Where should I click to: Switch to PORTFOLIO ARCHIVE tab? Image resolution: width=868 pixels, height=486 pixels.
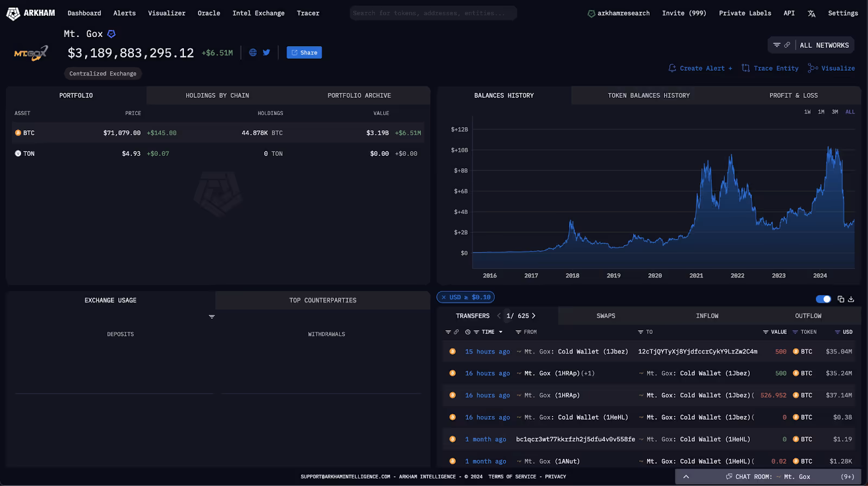coord(359,96)
